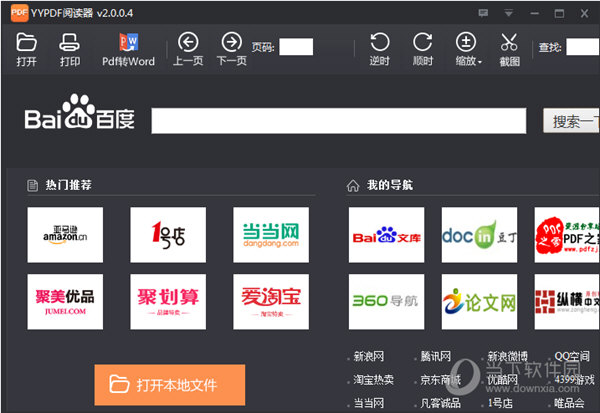Open the 1号店 tile

click(x=168, y=235)
